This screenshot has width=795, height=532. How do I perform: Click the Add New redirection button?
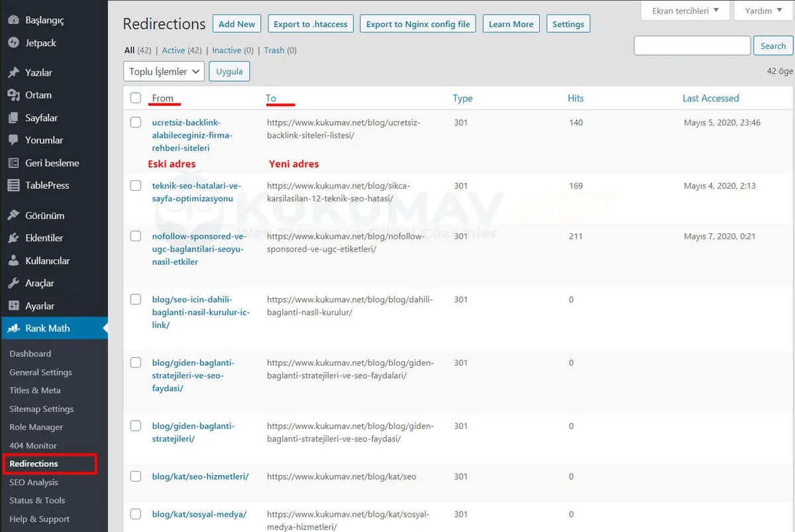[x=237, y=24]
